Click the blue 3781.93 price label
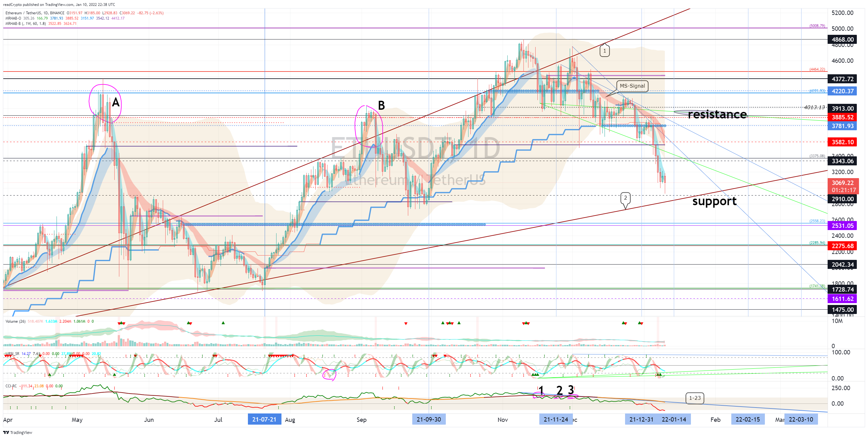This screenshot has width=868, height=438. pos(843,126)
